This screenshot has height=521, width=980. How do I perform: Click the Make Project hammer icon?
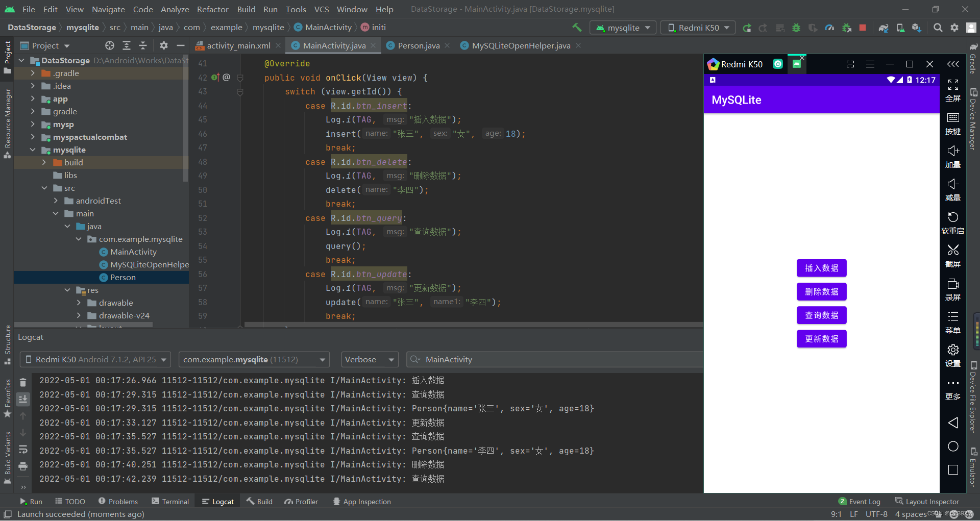click(577, 28)
